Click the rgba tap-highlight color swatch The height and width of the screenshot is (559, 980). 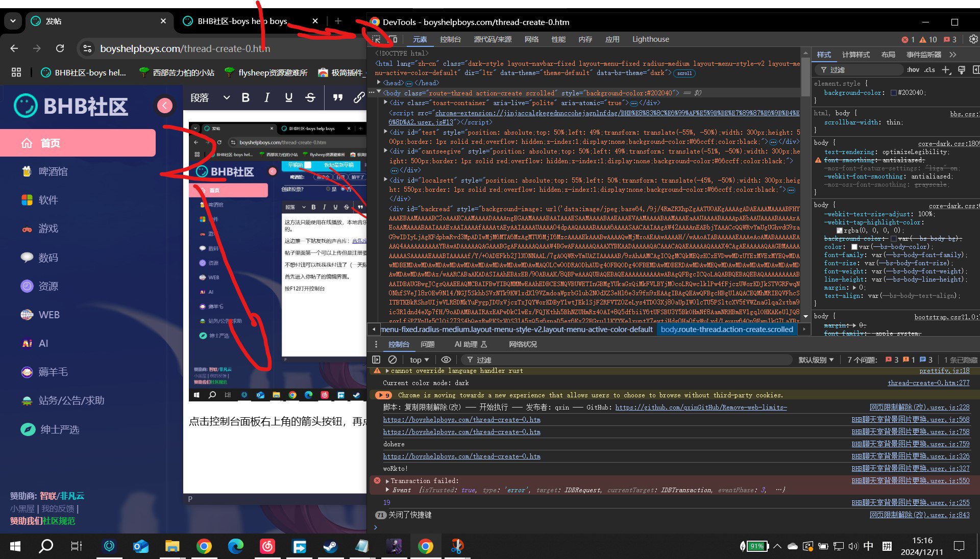click(839, 231)
